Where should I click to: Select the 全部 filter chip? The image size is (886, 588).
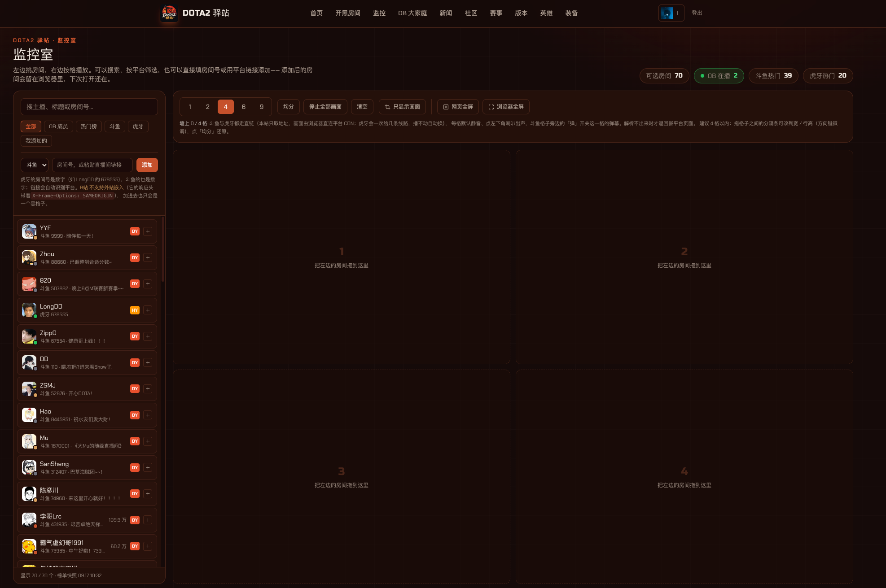31,126
